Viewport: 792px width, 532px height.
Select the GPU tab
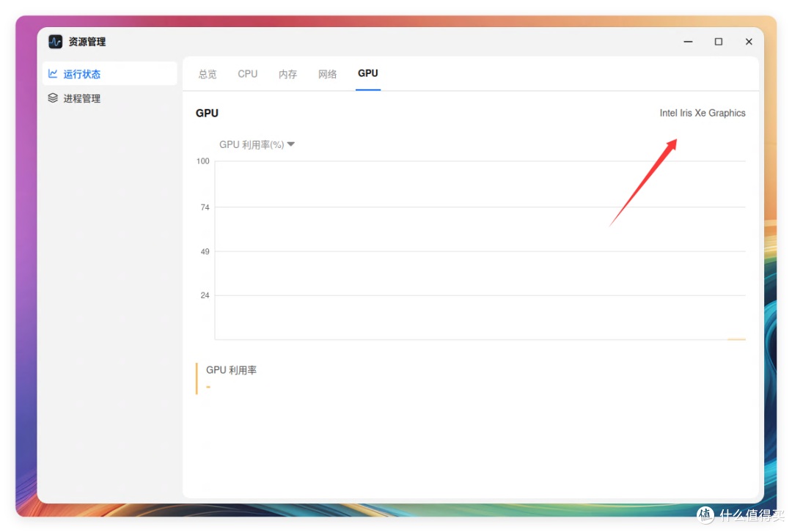(367, 73)
